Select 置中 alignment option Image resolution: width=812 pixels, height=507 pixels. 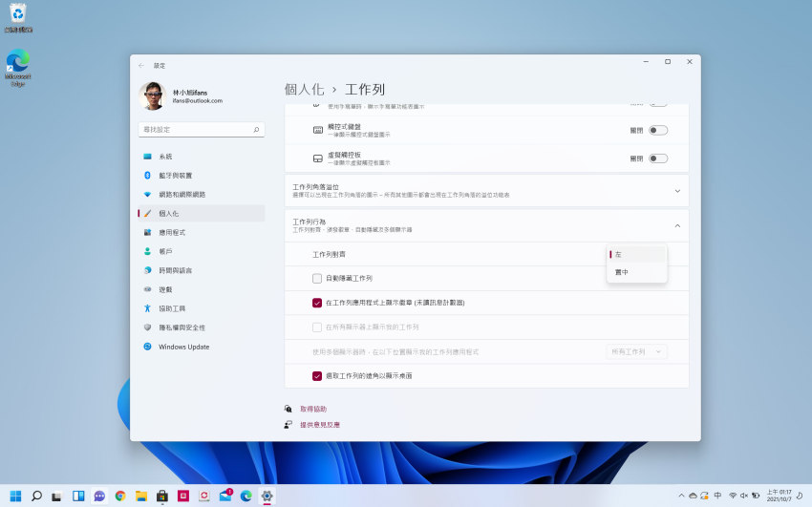(x=637, y=272)
